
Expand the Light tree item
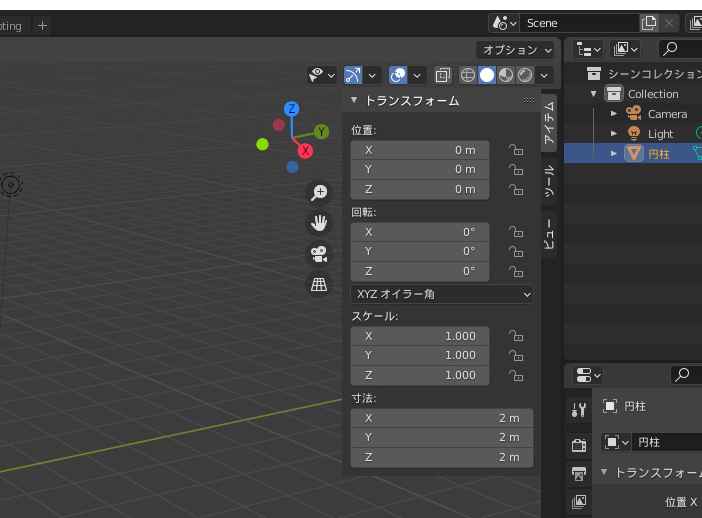click(x=614, y=133)
